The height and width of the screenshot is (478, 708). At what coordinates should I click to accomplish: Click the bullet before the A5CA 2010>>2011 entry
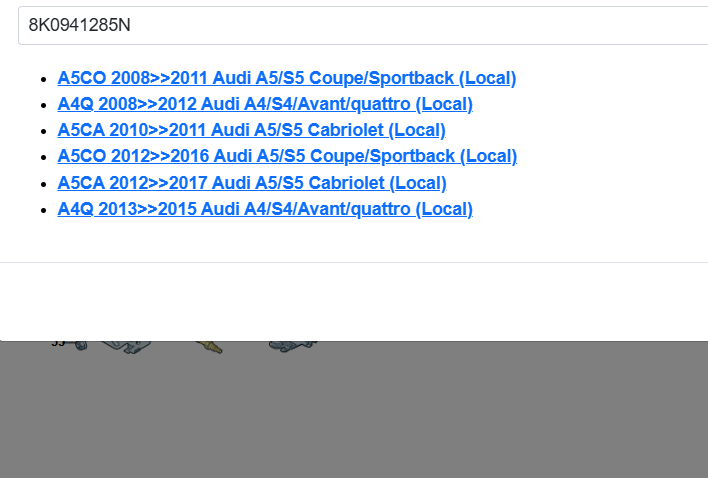pos(42,130)
